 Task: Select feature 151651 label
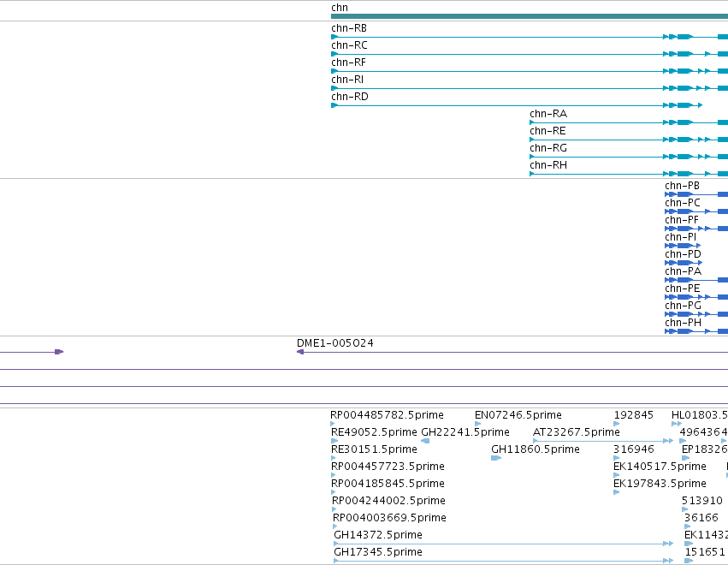click(x=705, y=552)
